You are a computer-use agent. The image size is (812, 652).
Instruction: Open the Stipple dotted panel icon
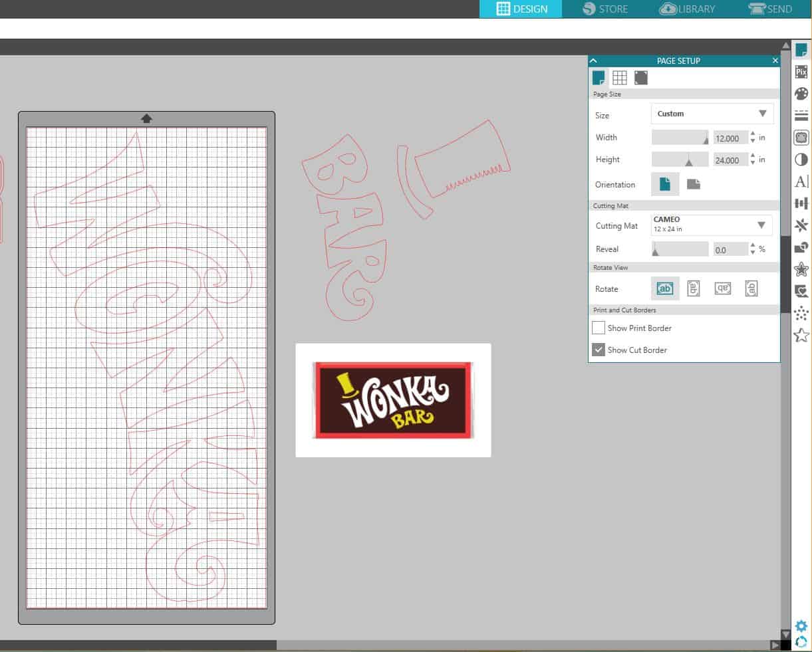[801, 313]
